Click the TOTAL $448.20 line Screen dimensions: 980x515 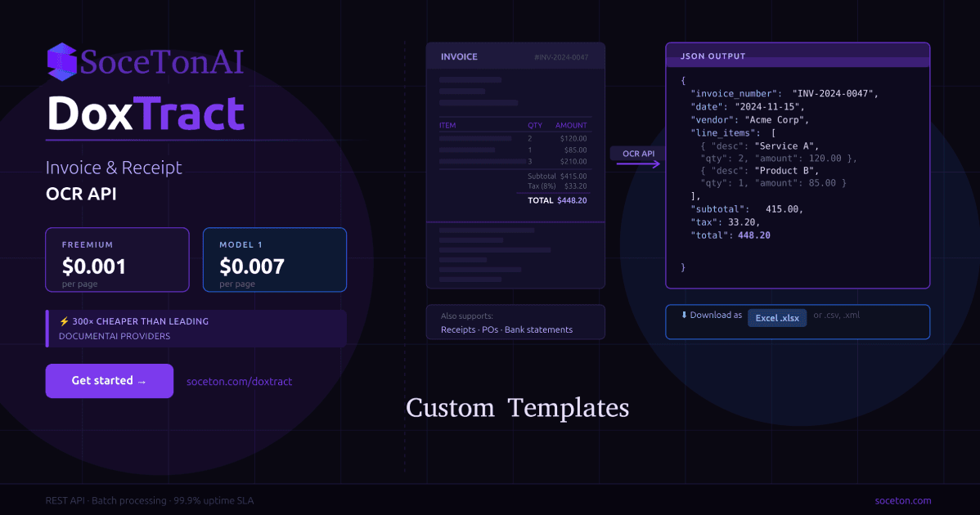coord(558,200)
